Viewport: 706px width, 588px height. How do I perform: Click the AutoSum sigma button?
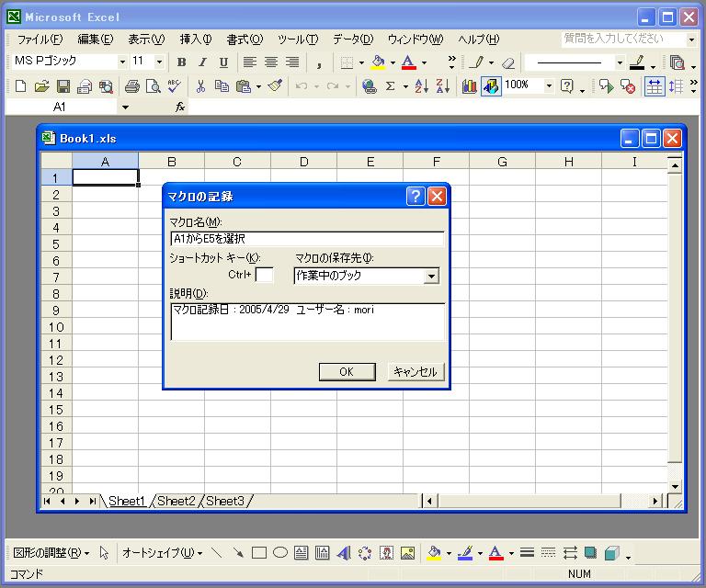pos(391,86)
